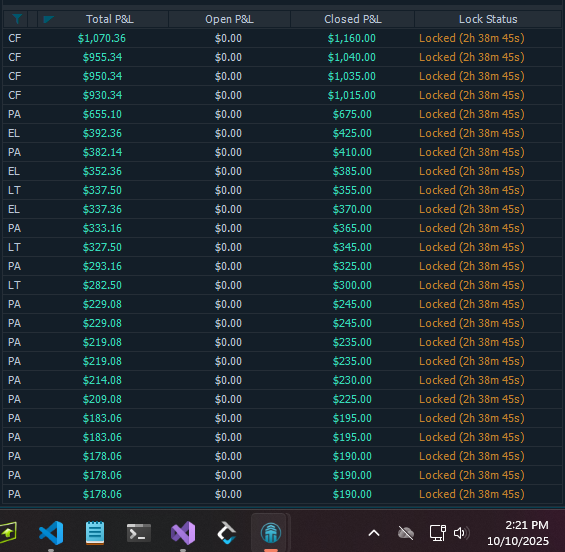Click the $1,040.00 Closed P&L value
Viewport: 565px width, 552px height.
pos(352,57)
